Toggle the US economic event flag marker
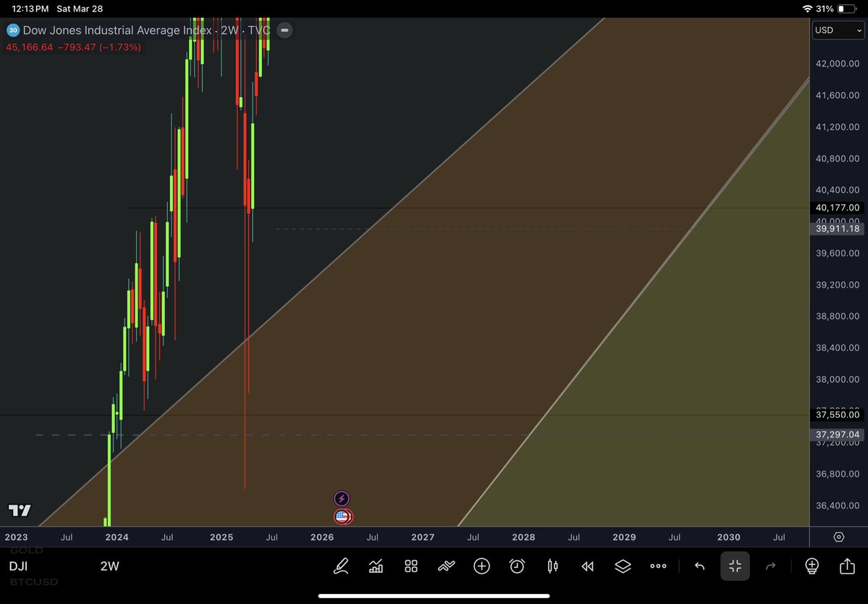 click(342, 516)
